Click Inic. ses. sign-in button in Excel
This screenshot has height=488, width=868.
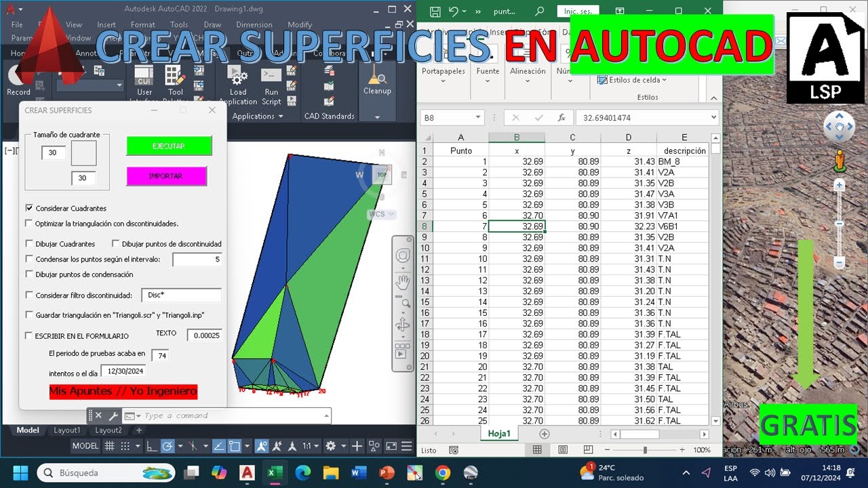pyautogui.click(x=577, y=12)
